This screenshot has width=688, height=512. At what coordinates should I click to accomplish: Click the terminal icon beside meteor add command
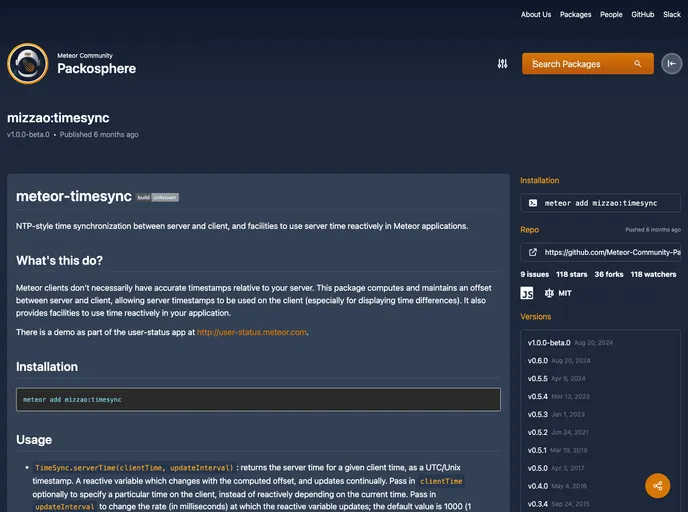pyautogui.click(x=533, y=203)
